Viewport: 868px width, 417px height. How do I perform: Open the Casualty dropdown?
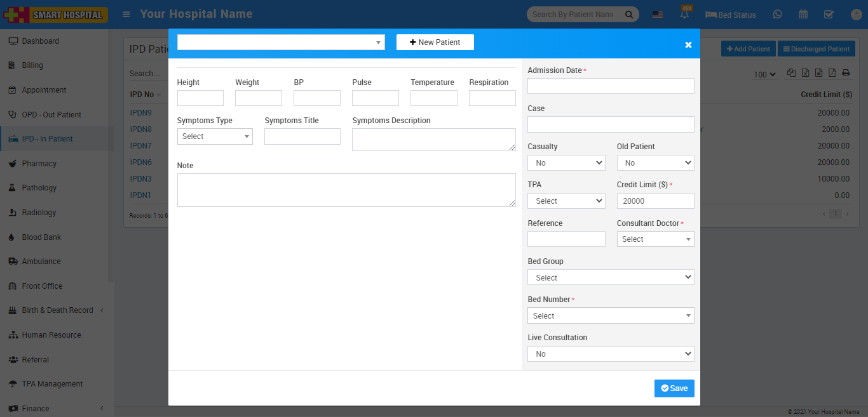566,163
